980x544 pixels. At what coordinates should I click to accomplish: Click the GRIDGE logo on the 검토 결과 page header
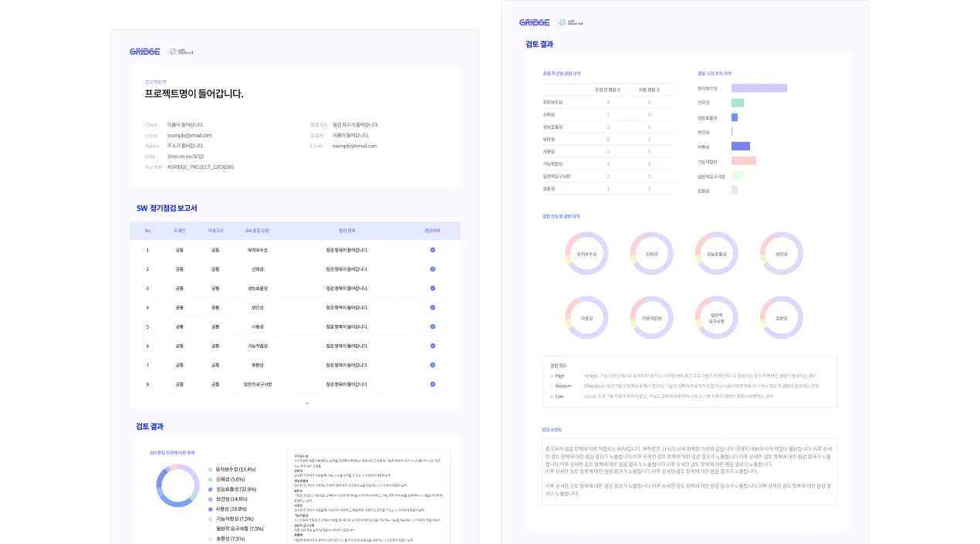point(534,22)
